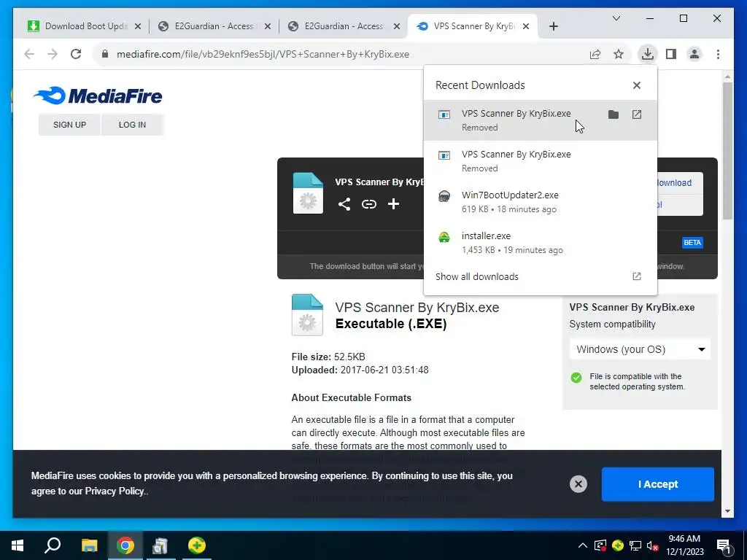
Task: Click the blue BETA badge
Action: pos(692,242)
